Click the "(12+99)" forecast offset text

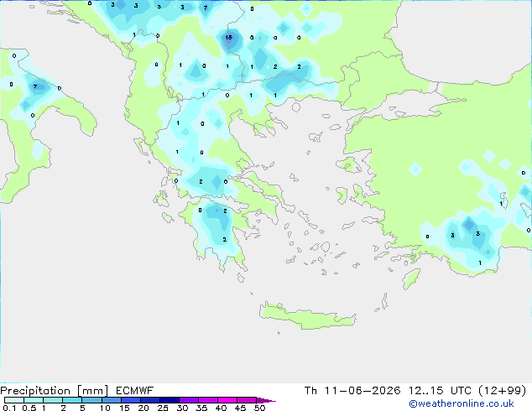[x=503, y=391]
